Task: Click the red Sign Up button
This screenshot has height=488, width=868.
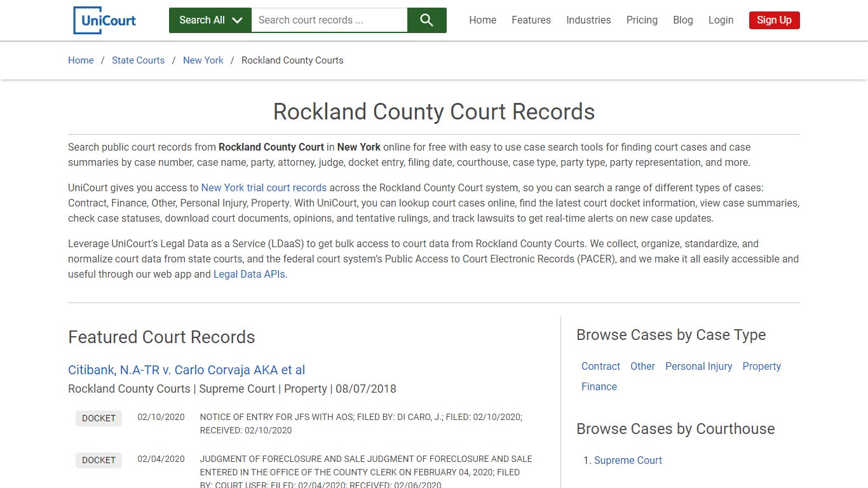Action: point(774,20)
